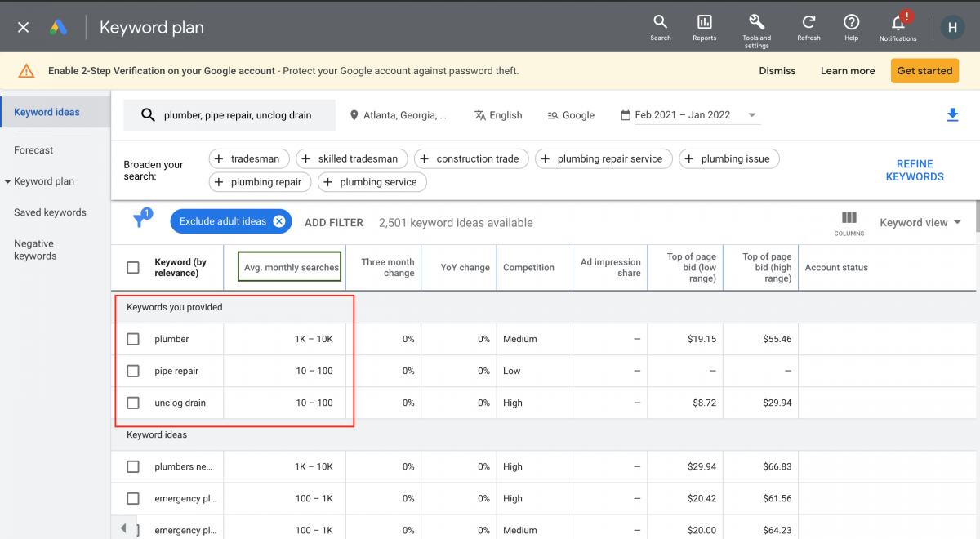Click the location pin Atlanta, Georgia setting
The height and width of the screenshot is (539, 980).
pos(399,115)
